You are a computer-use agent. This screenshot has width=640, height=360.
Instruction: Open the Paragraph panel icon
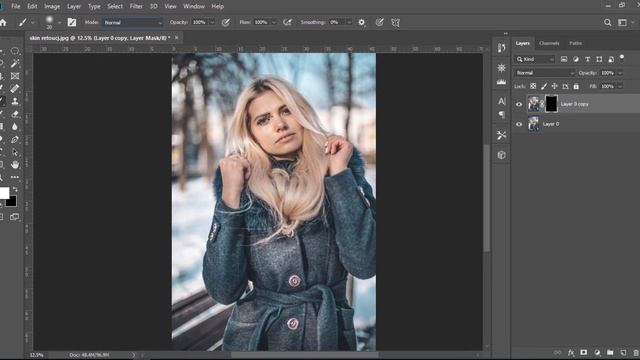point(502,115)
